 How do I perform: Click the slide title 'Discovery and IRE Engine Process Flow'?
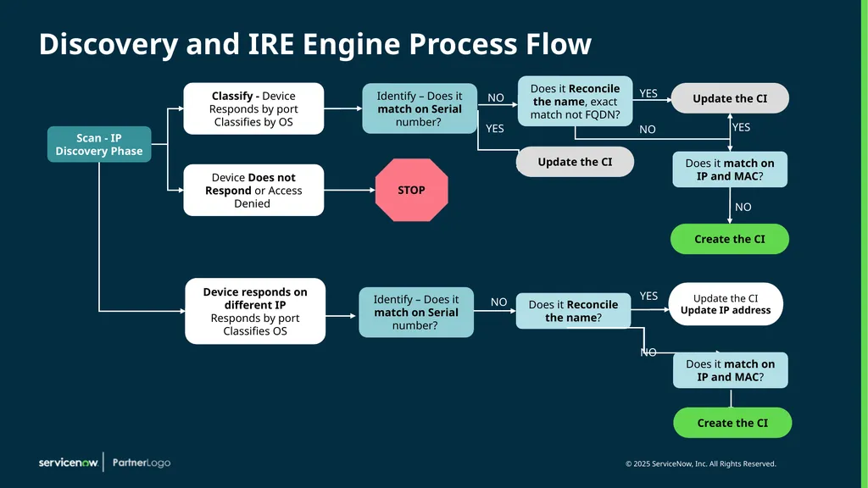(315, 44)
